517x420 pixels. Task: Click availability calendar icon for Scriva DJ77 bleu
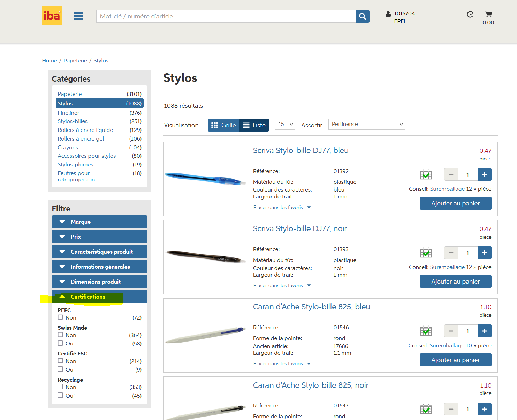pyautogui.click(x=426, y=174)
